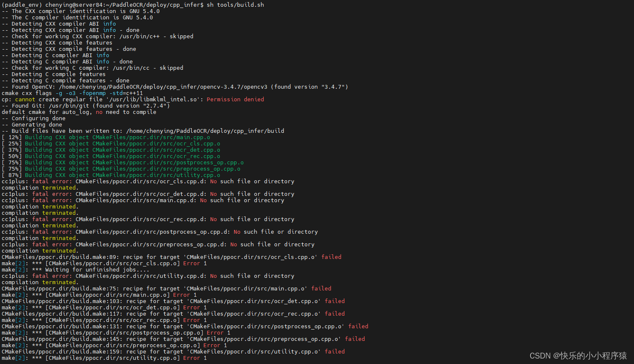Image resolution: width=634 pixels, height=364 pixels.
Task: Select 'The CXX compiler identification is GNU 5.4.0' line
Action: [x=81, y=11]
